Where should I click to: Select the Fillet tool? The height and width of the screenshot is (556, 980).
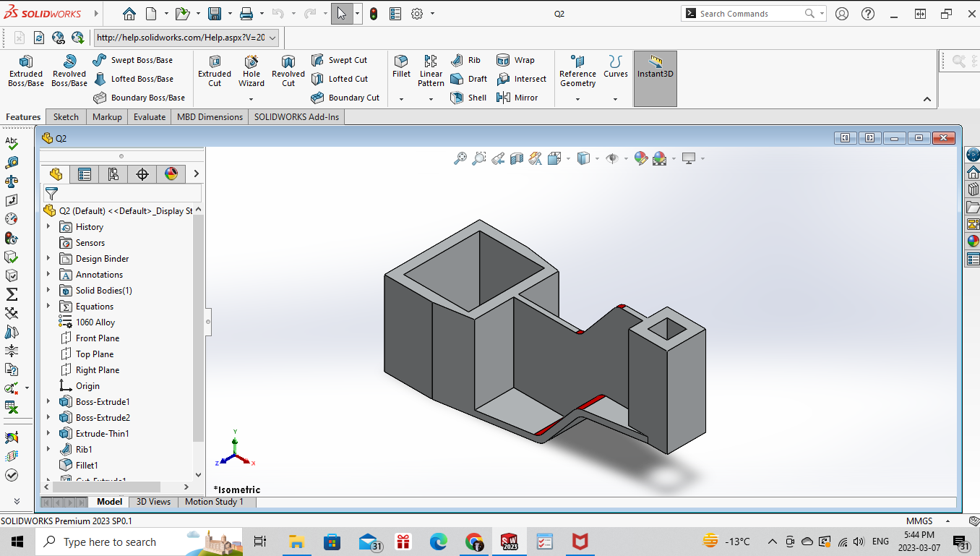pyautogui.click(x=401, y=66)
